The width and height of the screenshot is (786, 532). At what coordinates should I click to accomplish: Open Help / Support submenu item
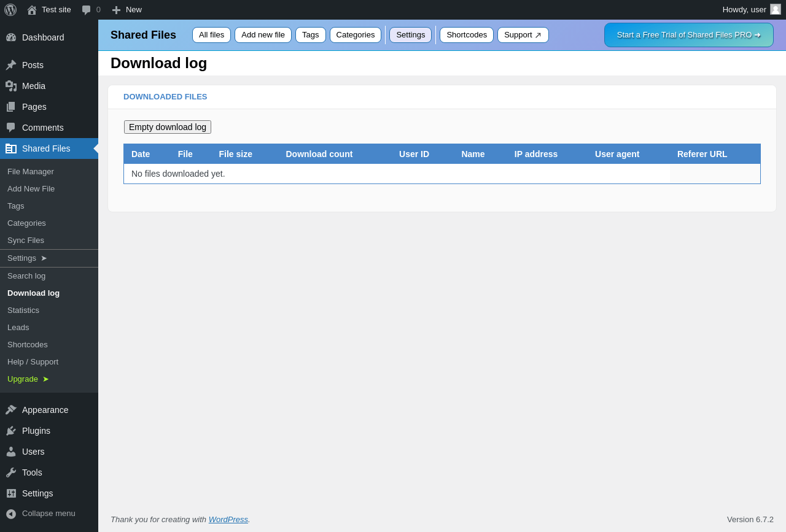pos(33,362)
